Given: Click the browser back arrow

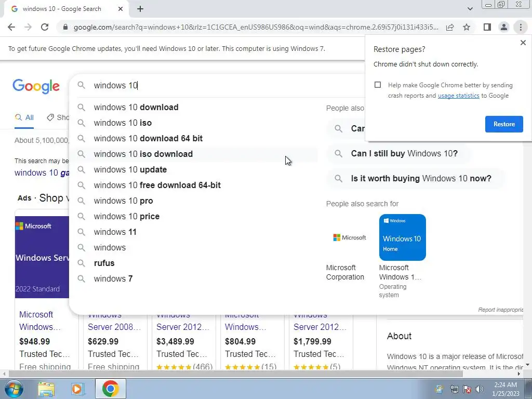Looking at the screenshot, I should tap(11, 27).
